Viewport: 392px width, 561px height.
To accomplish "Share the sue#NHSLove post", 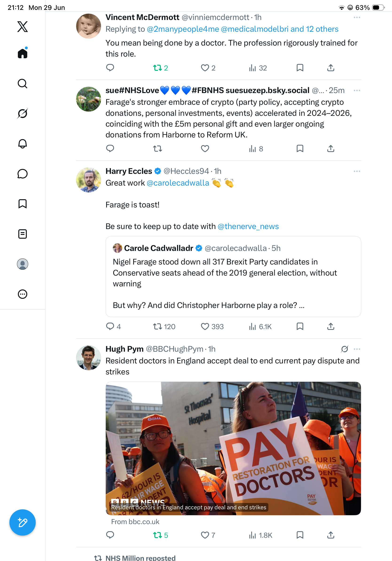I will pos(331,148).
